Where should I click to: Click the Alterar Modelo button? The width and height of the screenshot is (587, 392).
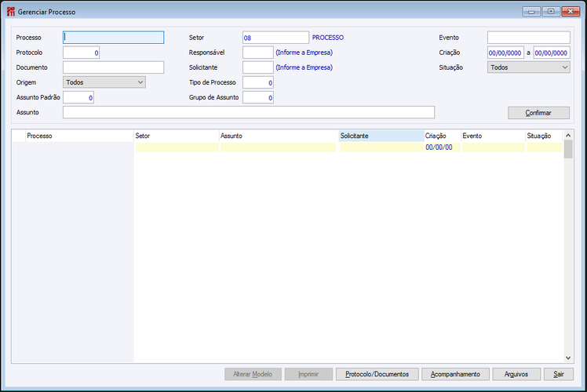coord(253,374)
